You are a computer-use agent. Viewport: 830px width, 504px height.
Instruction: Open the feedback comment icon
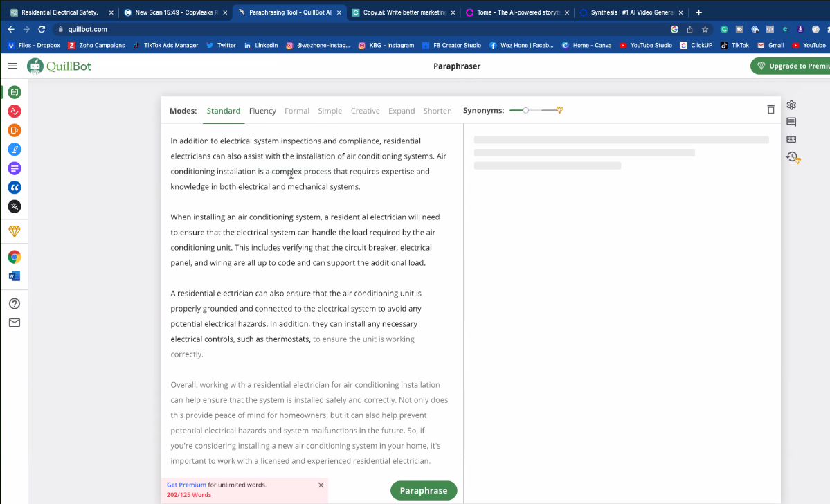pyautogui.click(x=791, y=122)
